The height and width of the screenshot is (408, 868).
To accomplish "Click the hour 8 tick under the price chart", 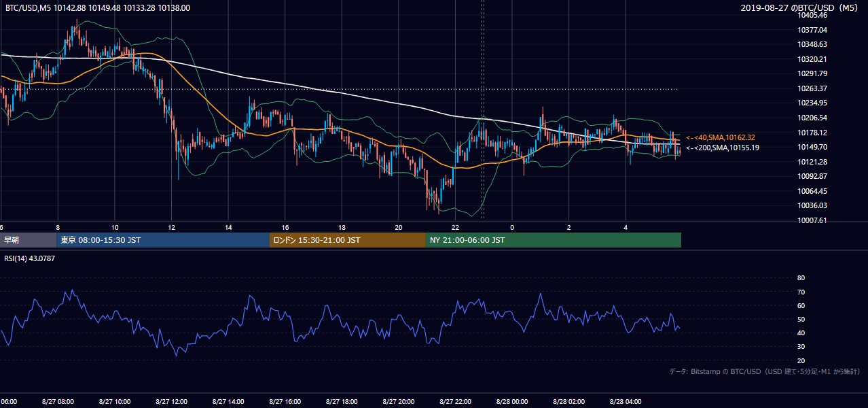I will coord(58,227).
